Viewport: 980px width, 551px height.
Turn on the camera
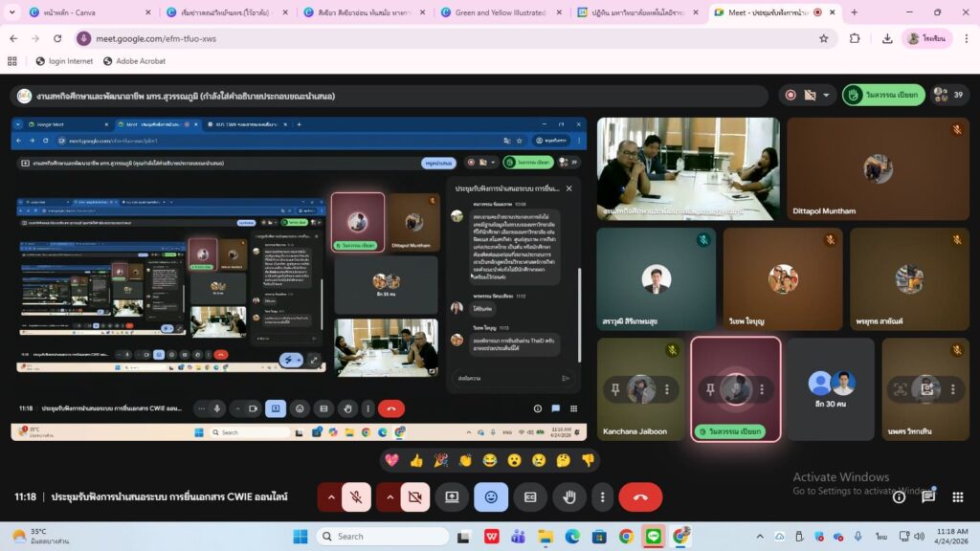click(x=414, y=497)
